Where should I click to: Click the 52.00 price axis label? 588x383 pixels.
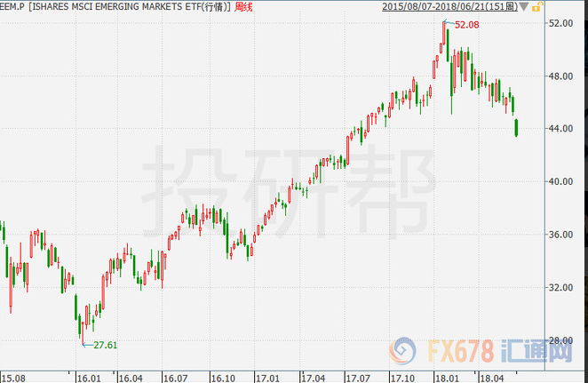(x=561, y=23)
